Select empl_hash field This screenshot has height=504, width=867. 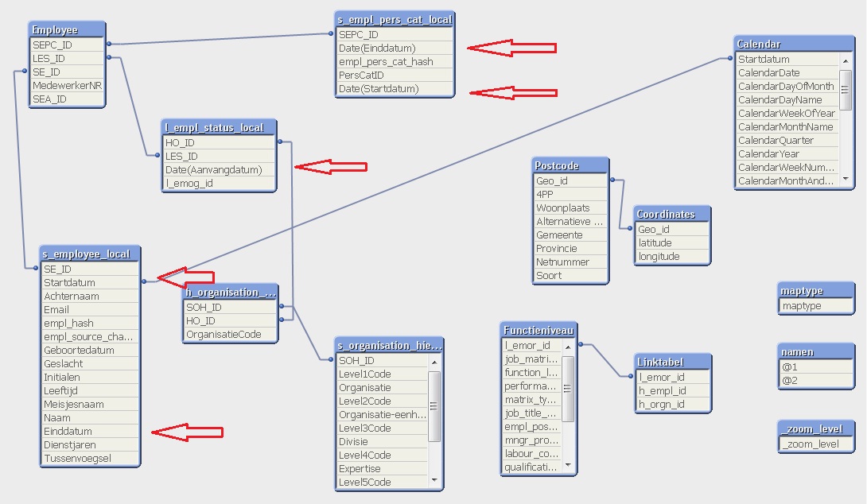tap(90, 324)
